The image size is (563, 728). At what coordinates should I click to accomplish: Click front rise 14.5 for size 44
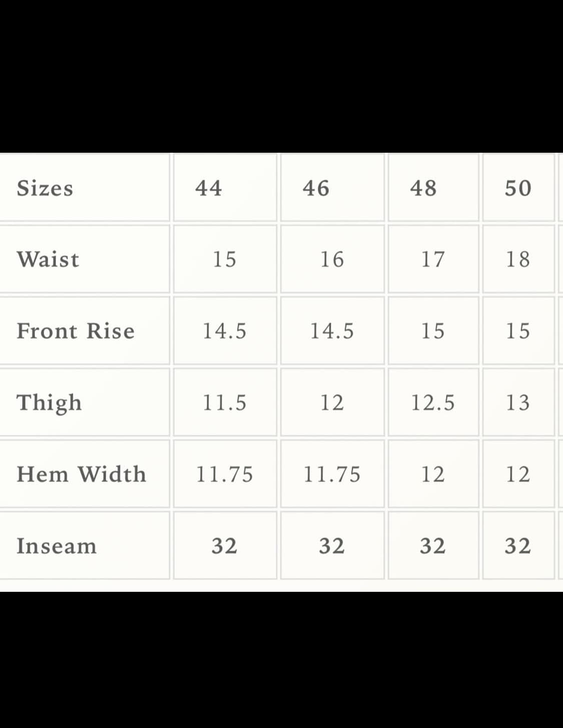225,331
